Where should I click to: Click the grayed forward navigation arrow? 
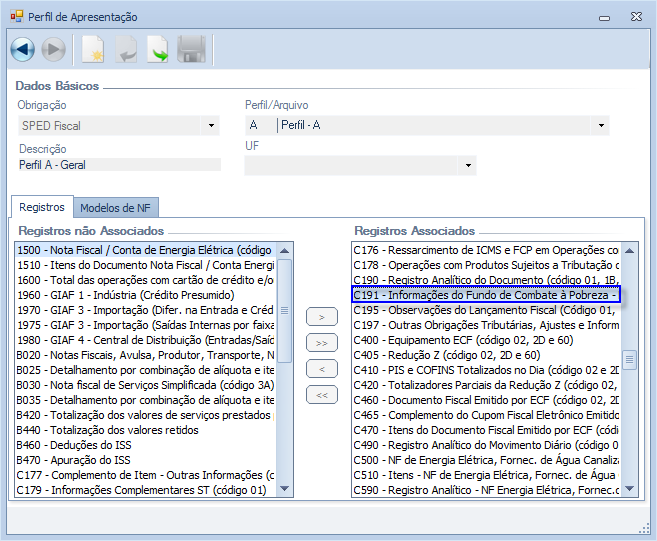(x=54, y=49)
